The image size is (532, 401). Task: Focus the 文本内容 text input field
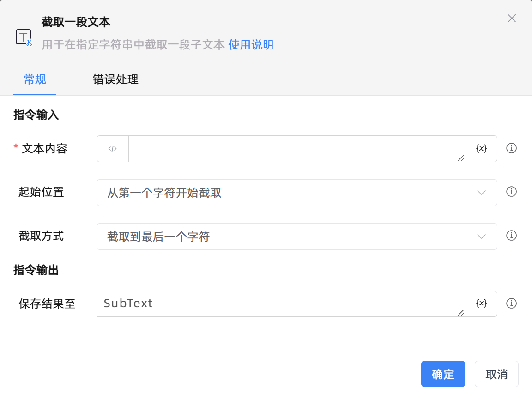296,149
